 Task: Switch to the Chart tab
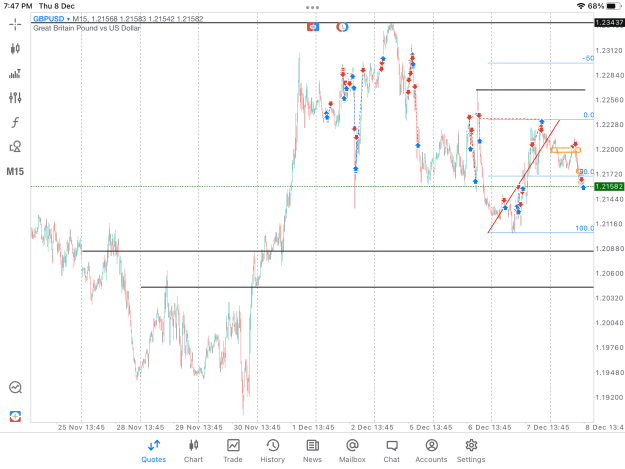coord(193,451)
